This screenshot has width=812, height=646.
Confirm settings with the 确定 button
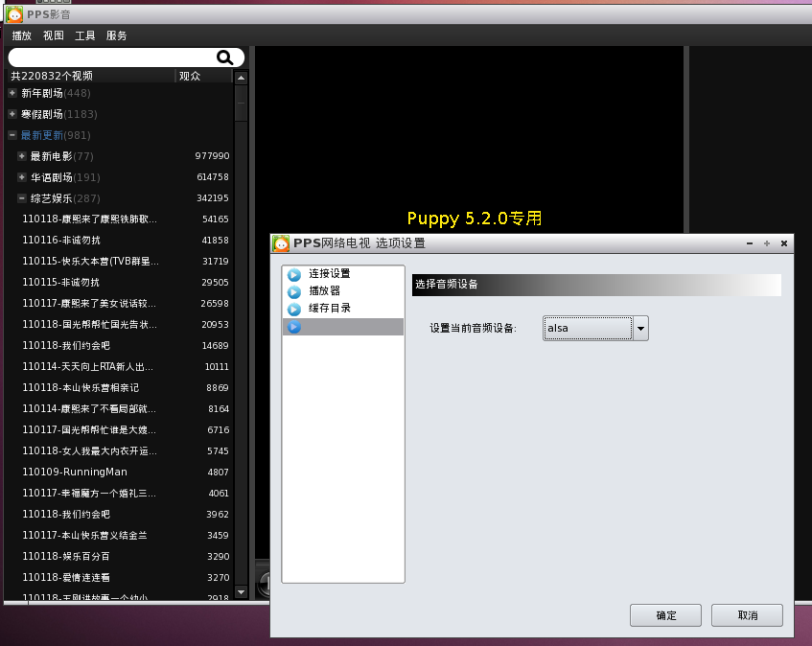pos(665,615)
